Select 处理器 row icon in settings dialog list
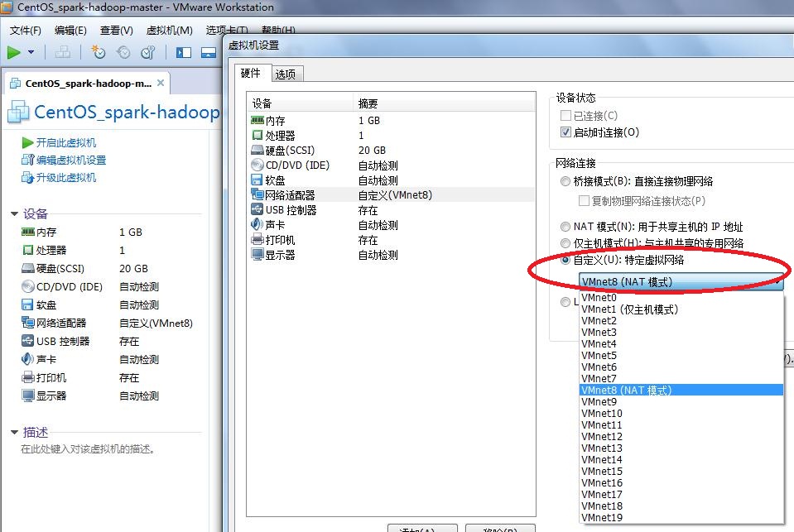794x532 pixels. (257, 135)
